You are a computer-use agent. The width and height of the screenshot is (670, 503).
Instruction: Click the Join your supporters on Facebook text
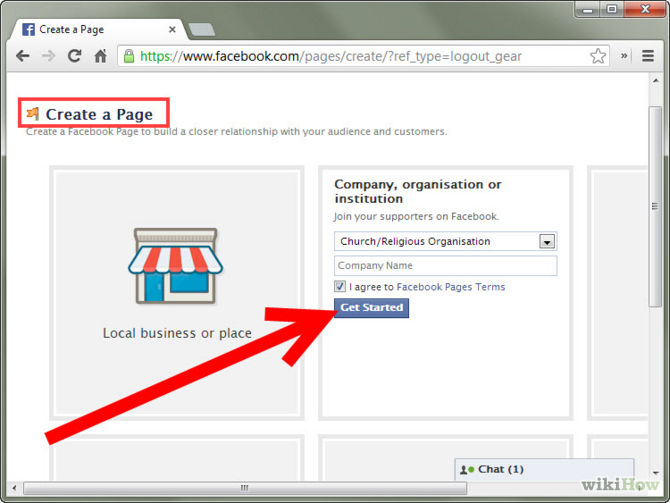coord(416,217)
